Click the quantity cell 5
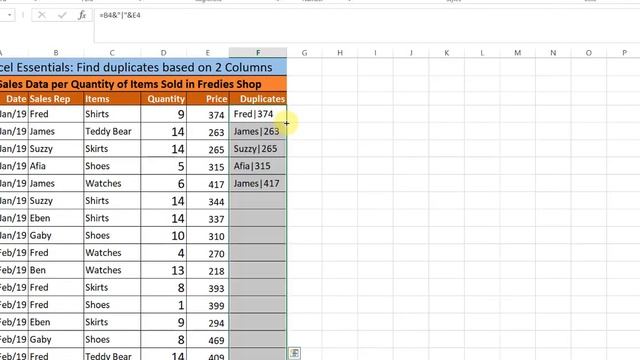 coord(164,166)
